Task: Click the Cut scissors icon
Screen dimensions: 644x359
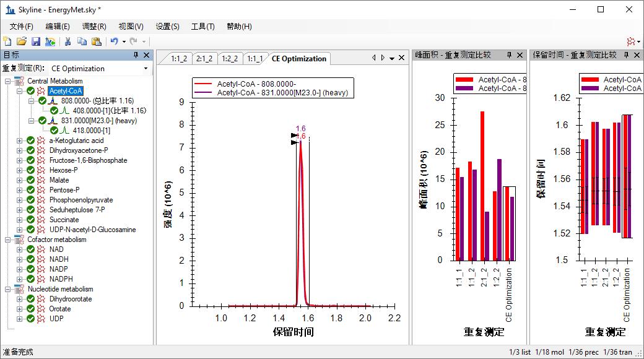Action: [68, 41]
